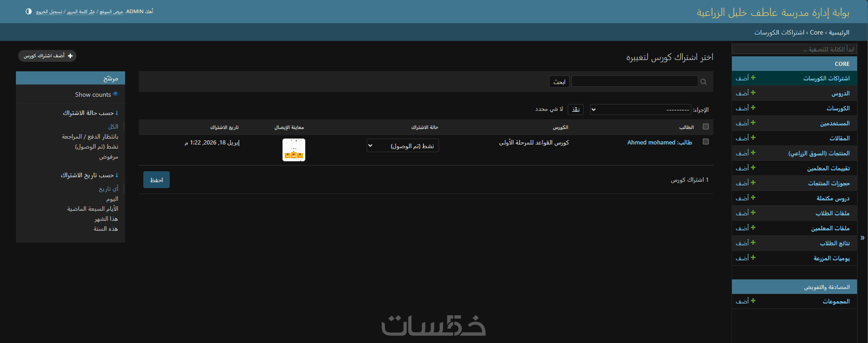Click the نفّذ action button
The height and width of the screenshot is (343, 868).
[x=575, y=109]
